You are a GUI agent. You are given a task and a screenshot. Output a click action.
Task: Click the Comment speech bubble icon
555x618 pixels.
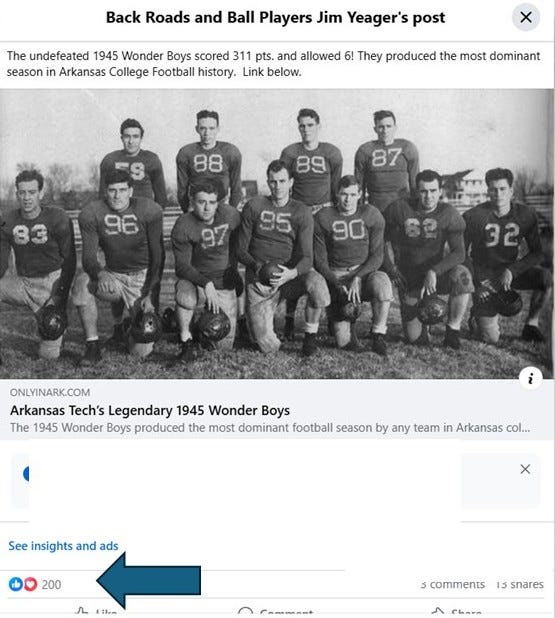tap(246, 613)
